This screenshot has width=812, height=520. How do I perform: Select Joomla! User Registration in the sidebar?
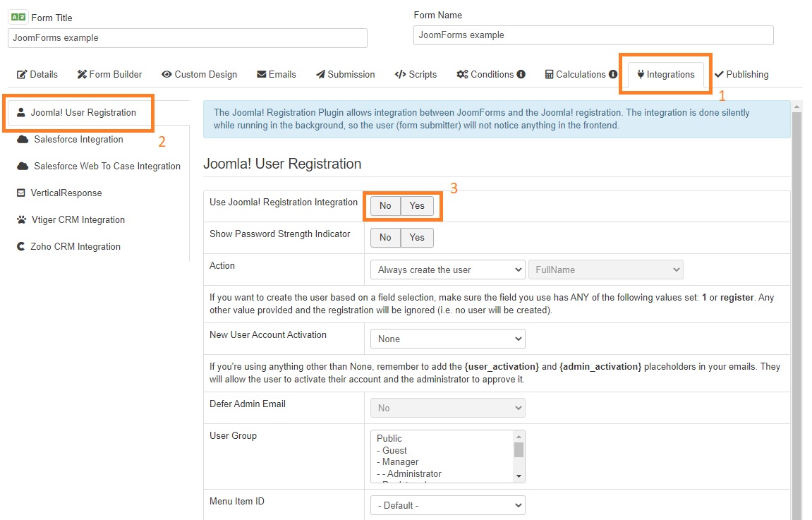pos(78,112)
